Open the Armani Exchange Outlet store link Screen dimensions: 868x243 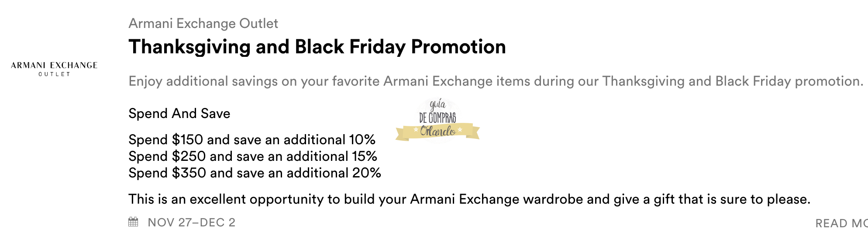pos(203,23)
